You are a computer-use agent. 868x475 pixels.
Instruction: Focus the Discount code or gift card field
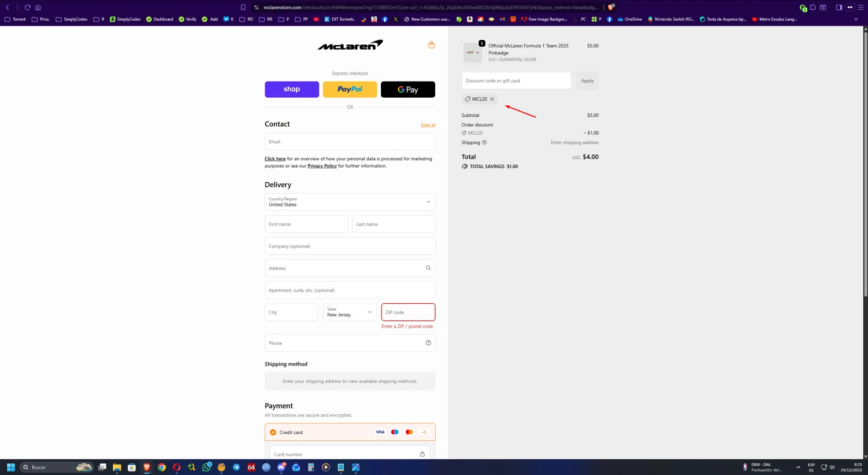click(x=516, y=81)
